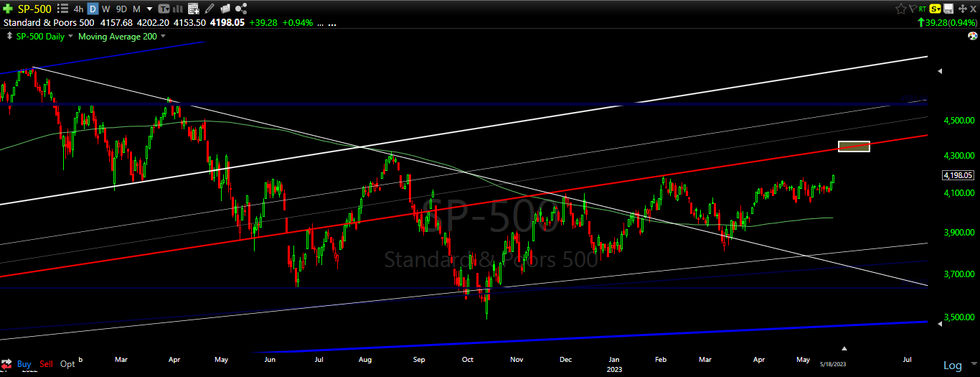Click the Sell button
Viewport: 980px width, 377px height.
[47, 364]
